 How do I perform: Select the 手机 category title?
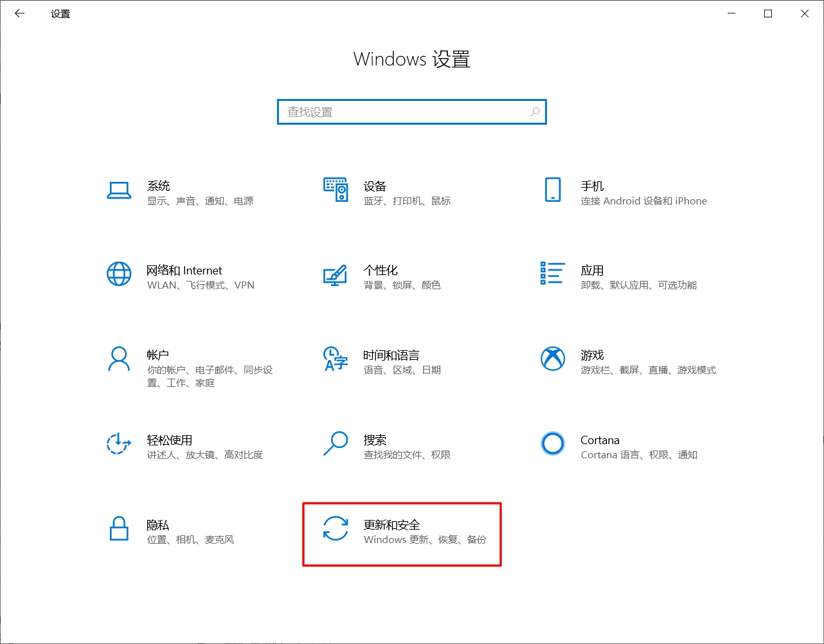pos(592,186)
